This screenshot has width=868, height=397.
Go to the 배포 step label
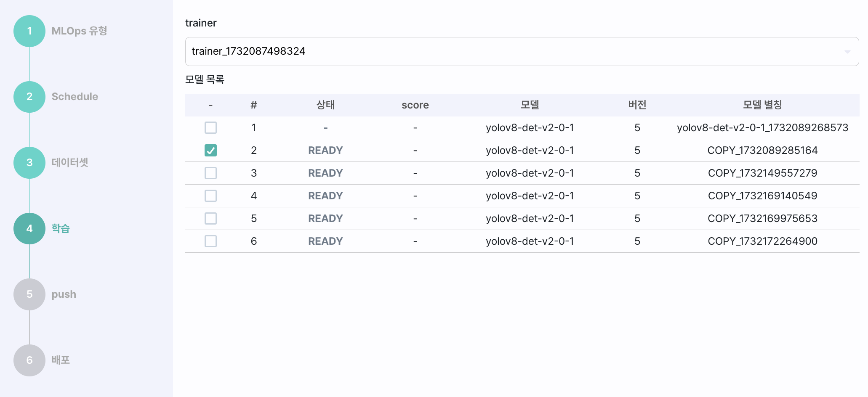(61, 360)
